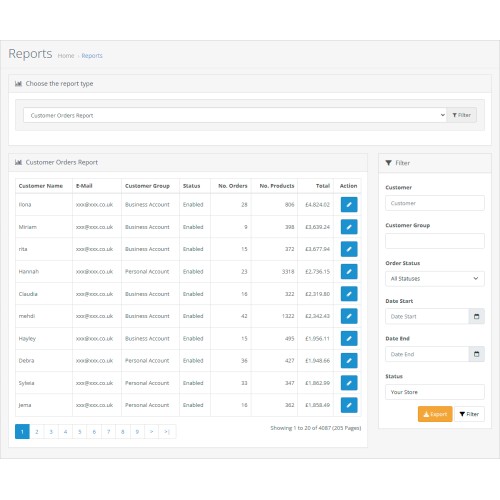The width and height of the screenshot is (500, 500).
Task: Select the Your Store status field
Action: (x=435, y=392)
